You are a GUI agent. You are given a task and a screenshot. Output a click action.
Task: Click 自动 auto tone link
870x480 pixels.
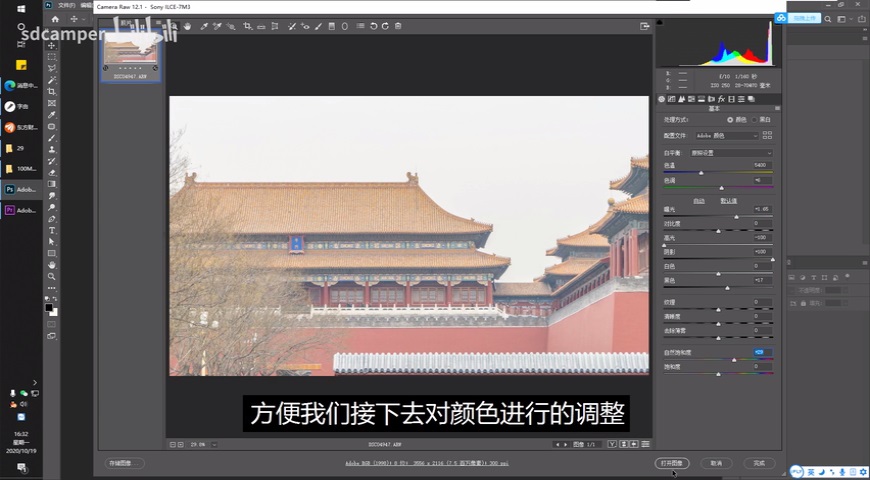pyautogui.click(x=699, y=201)
